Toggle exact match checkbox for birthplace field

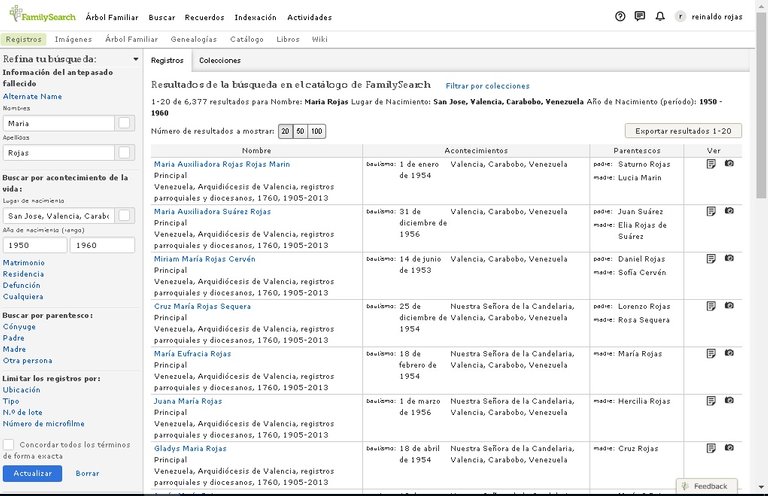pyautogui.click(x=124, y=215)
